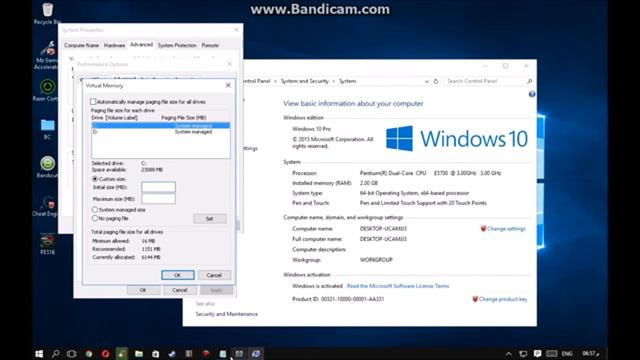The height and width of the screenshot is (360, 640).
Task: Click the Maximum size (MB) field
Action: click(x=158, y=199)
